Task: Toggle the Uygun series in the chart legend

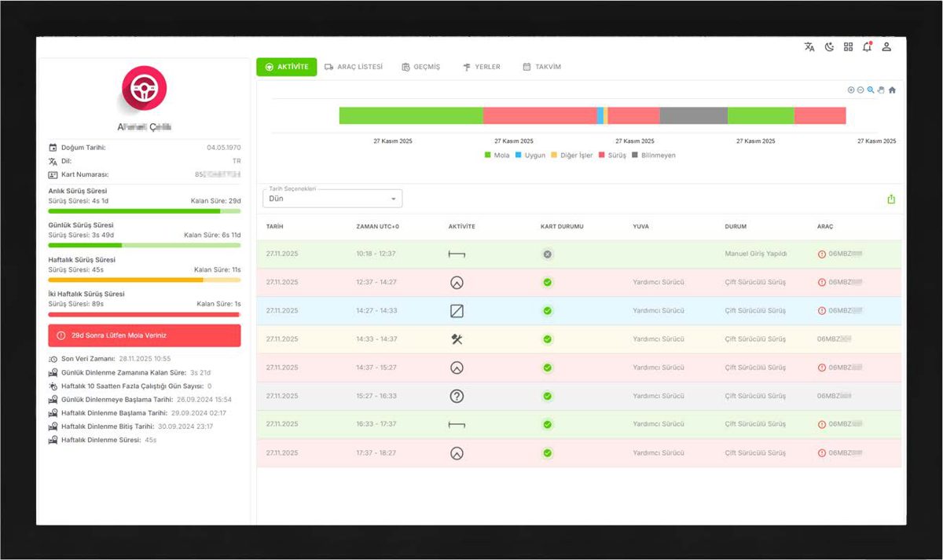Action: pyautogui.click(x=530, y=156)
